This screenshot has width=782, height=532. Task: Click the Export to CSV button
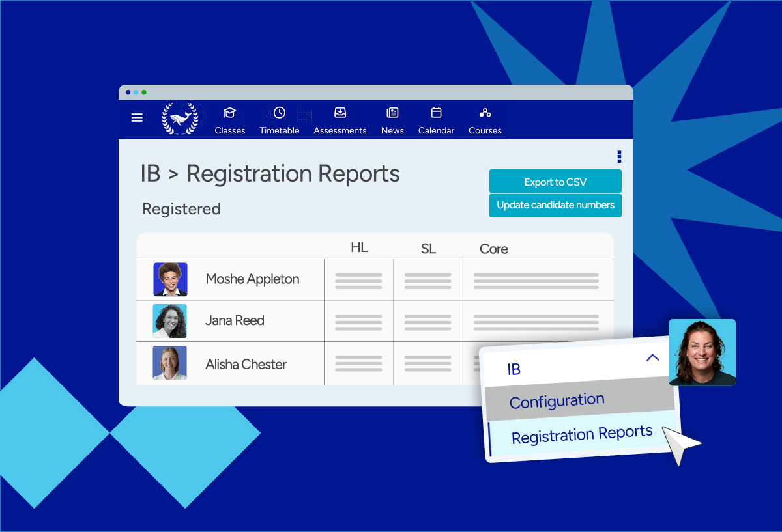(555, 182)
